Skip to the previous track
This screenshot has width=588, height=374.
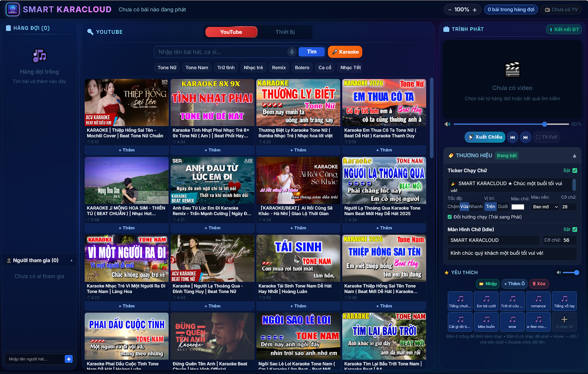click(x=513, y=137)
